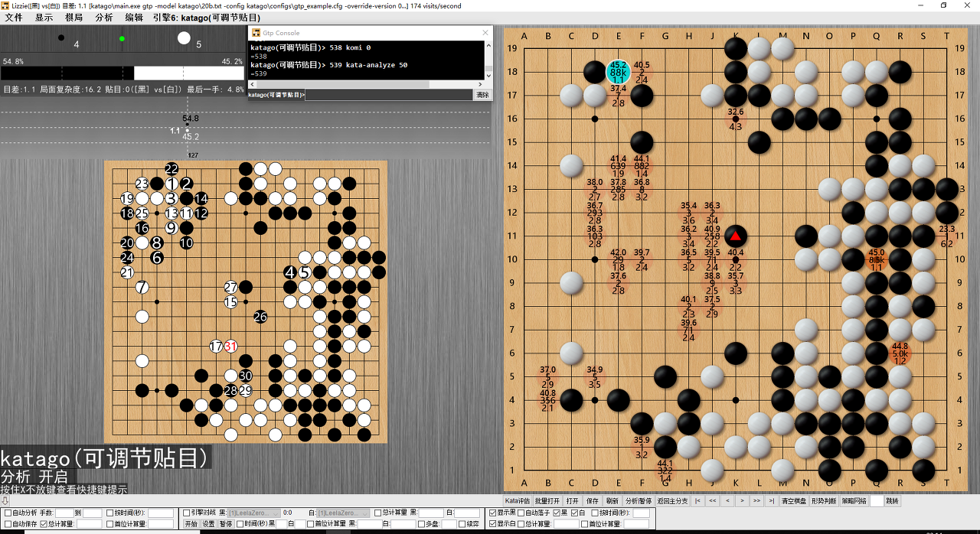This screenshot has height=534, width=980.
Task: Enable 自动落子 checkbox
Action: 521,513
